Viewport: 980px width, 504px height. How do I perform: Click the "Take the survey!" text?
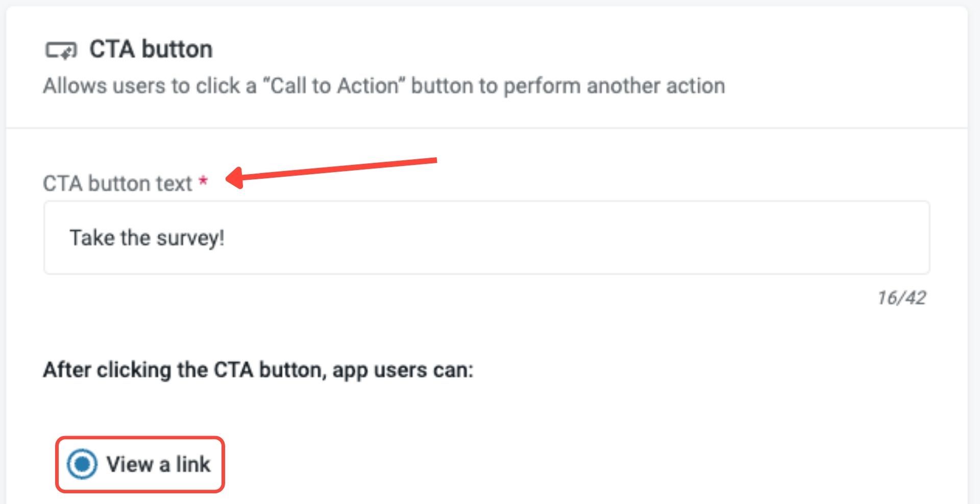(x=146, y=237)
